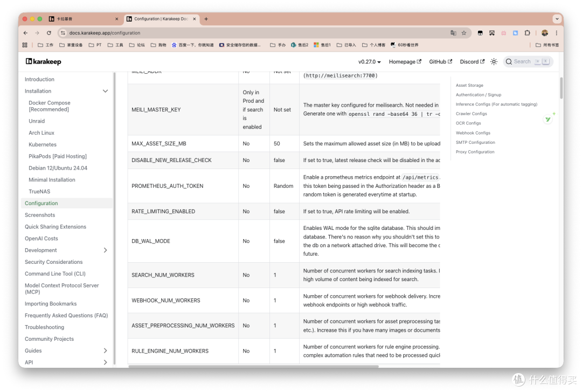Jump to OCR Configs section

pyautogui.click(x=468, y=123)
